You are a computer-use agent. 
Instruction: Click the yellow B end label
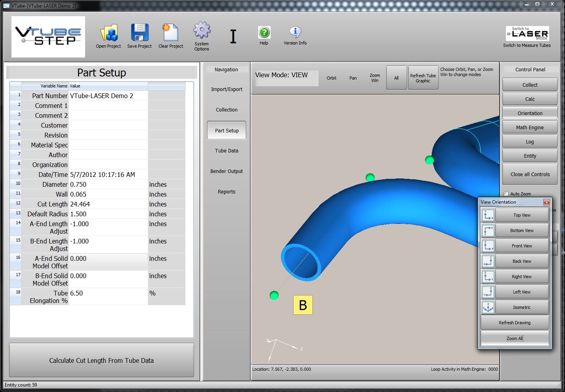303,305
